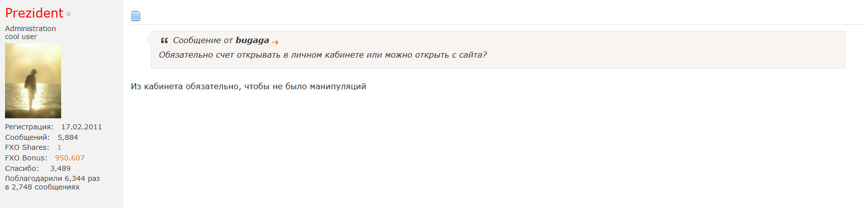Click the blue post document icon
Viewport: 868px width, 208px height.
[x=136, y=16]
